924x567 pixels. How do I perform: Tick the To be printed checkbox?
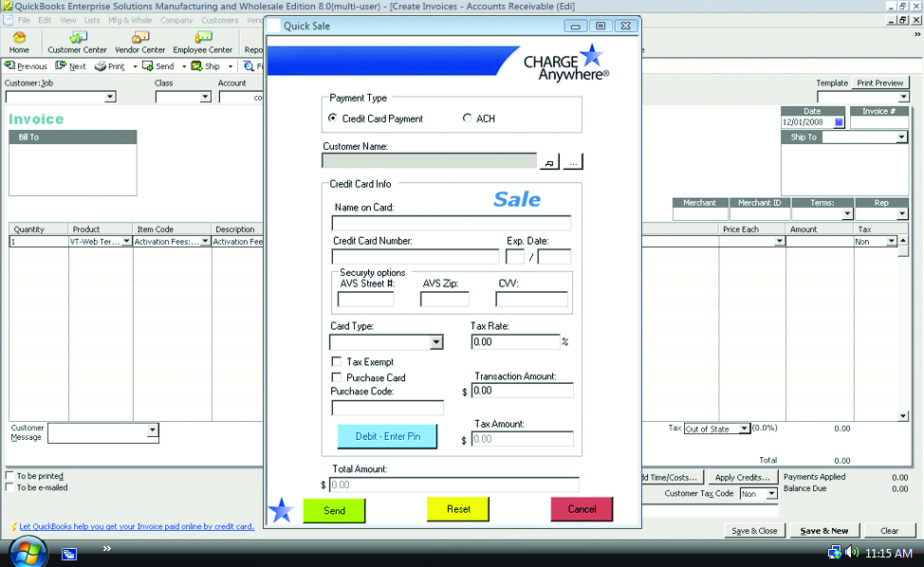10,476
